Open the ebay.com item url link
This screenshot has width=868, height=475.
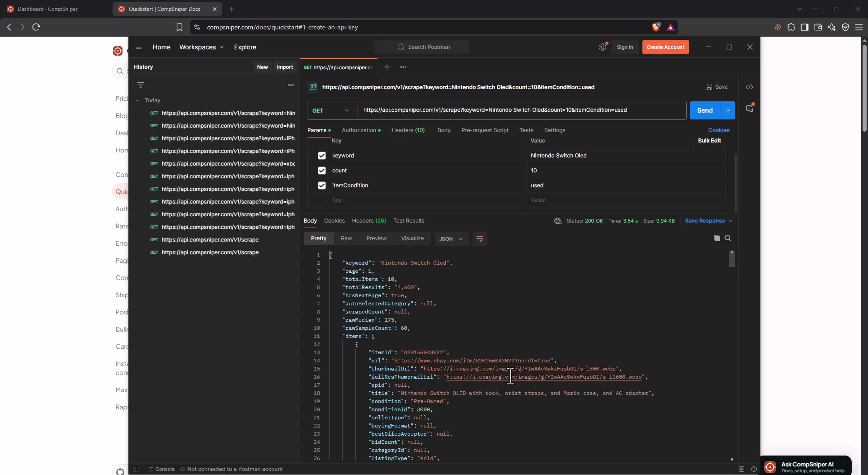472,361
